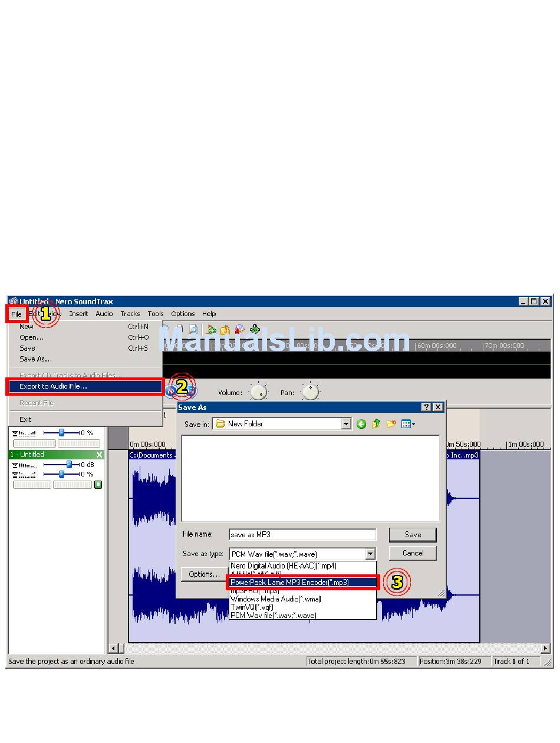Image resolution: width=560 pixels, height=743 pixels.
Task: Open the Insert menu
Action: pos(78,314)
